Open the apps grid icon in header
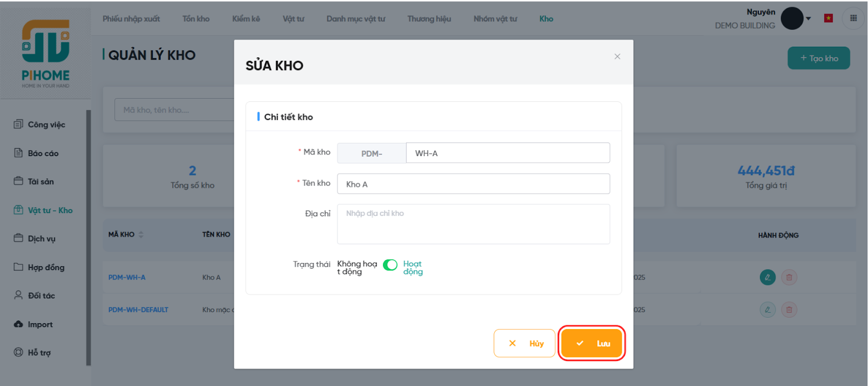 [853, 18]
